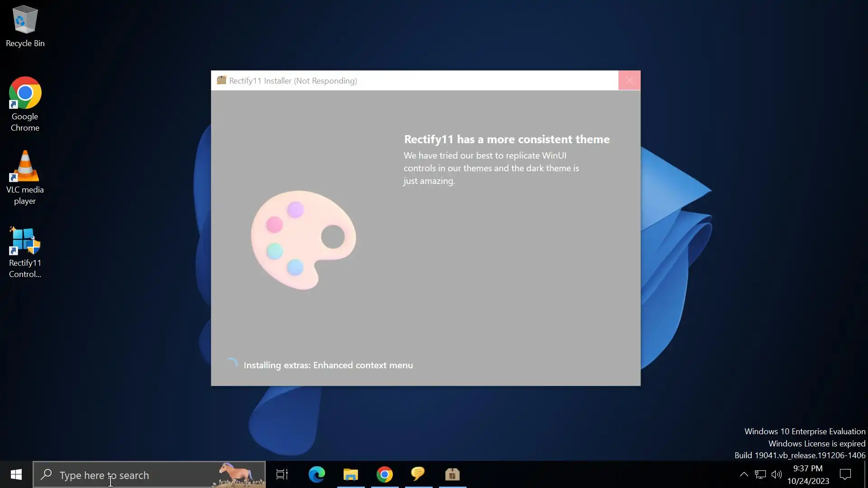This screenshot has width=868, height=488.
Task: Open the volume control tray icon
Action: pyautogui.click(x=777, y=474)
